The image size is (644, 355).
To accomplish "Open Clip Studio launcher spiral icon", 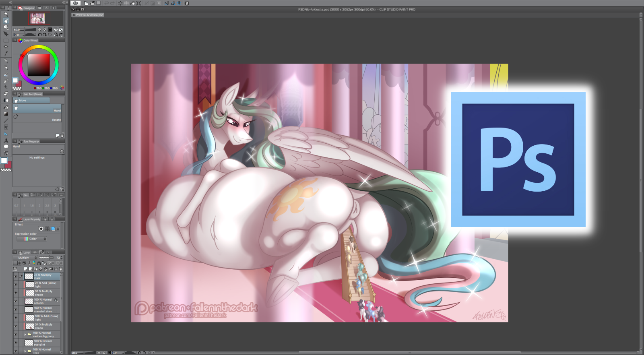I will tap(75, 3).
